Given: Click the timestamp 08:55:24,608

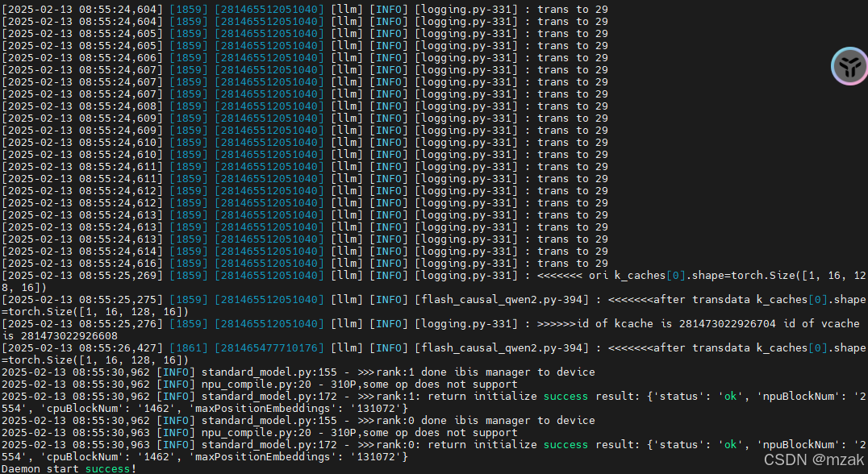Looking at the screenshot, I should (119, 106).
